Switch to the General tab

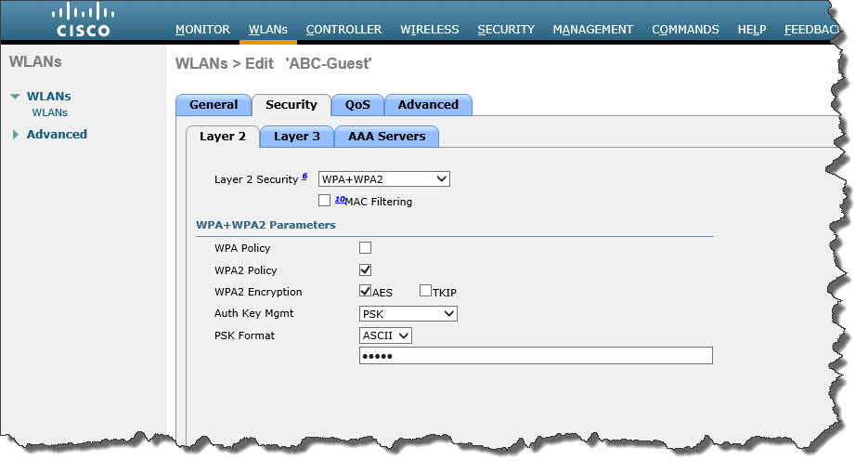(214, 105)
